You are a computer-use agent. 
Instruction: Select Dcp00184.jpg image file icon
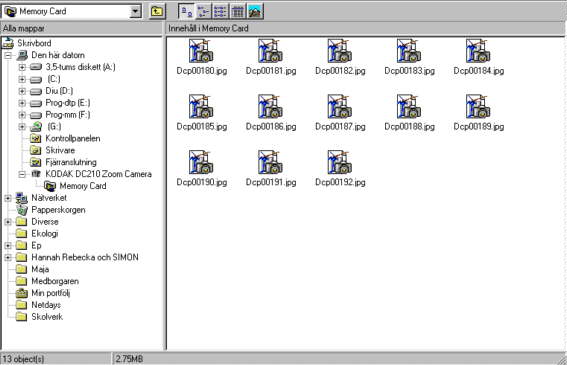click(x=478, y=51)
